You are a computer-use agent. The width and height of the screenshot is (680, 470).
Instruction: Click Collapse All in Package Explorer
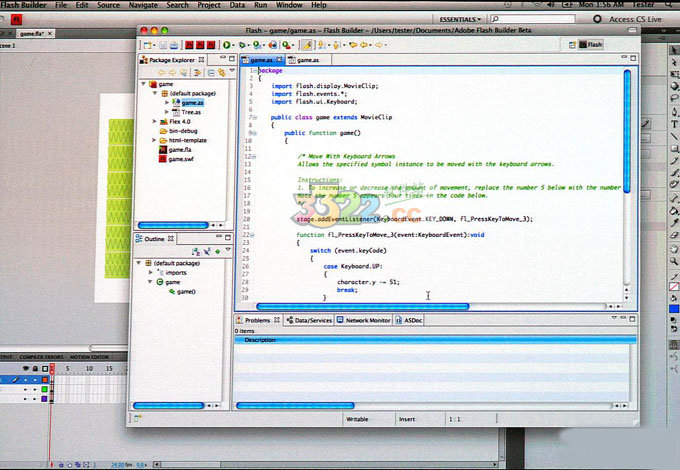point(211,72)
